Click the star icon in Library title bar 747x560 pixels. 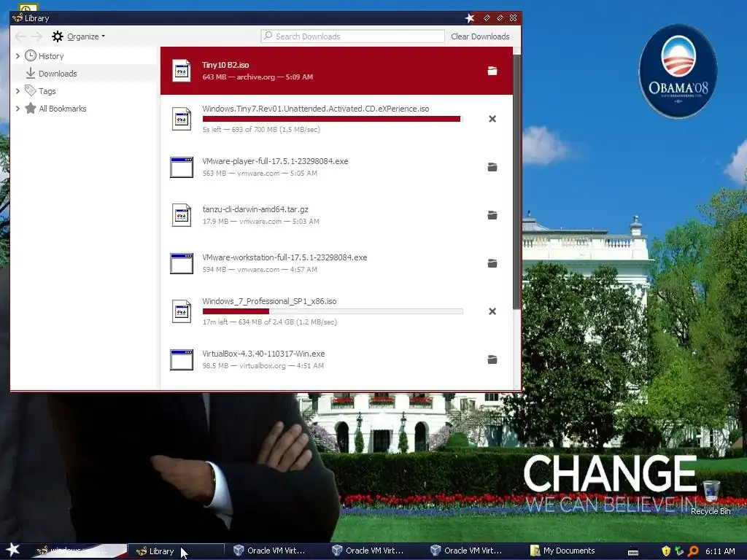click(x=470, y=17)
